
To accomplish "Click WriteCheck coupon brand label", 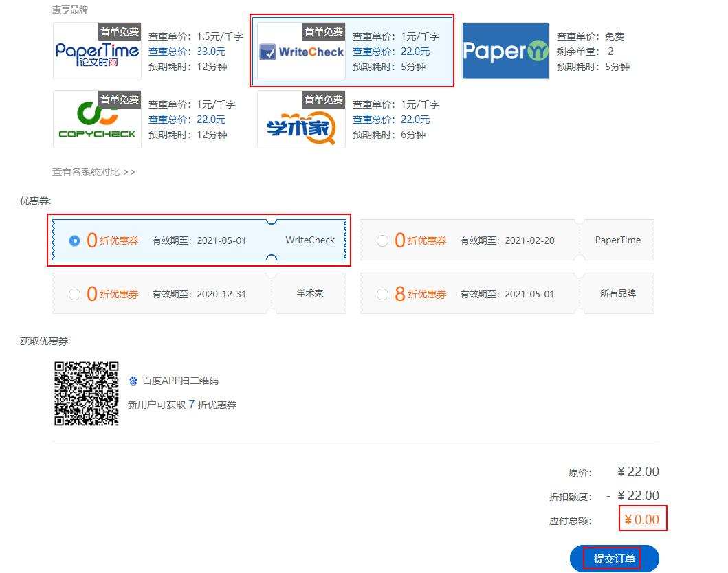I will click(310, 240).
